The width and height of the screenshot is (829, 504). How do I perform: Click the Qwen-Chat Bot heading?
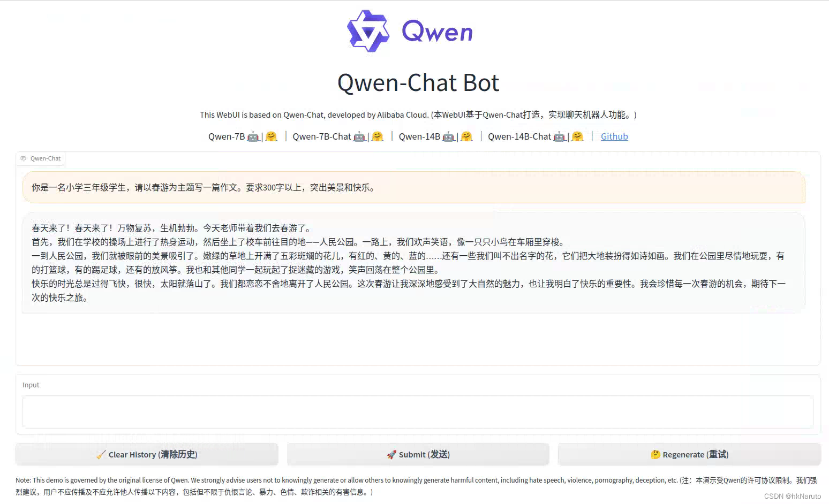418,83
